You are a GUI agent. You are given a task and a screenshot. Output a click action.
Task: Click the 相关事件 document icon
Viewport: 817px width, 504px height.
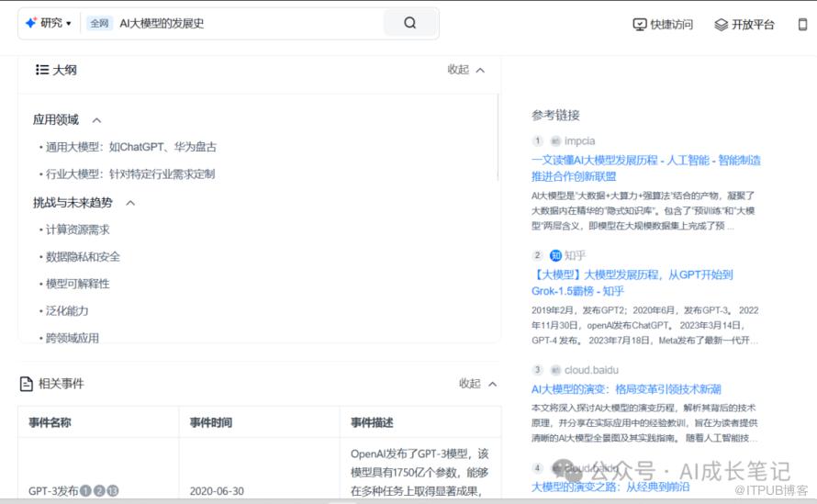click(26, 384)
